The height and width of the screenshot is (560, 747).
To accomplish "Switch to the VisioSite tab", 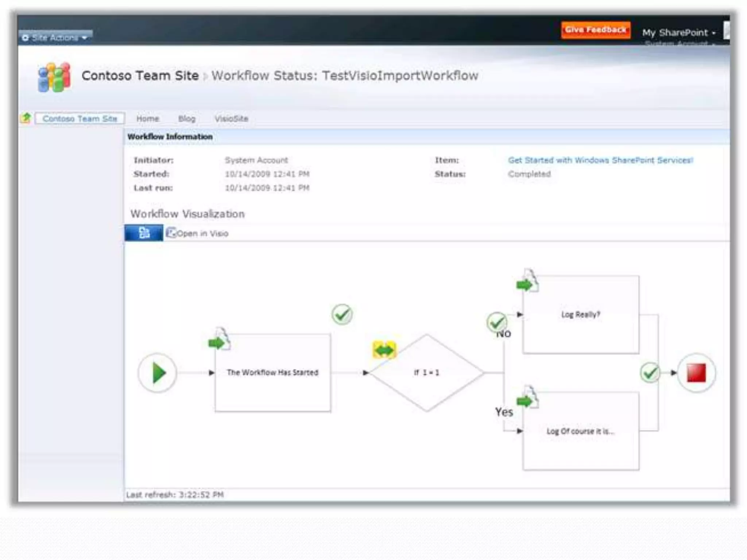I will click(x=231, y=118).
